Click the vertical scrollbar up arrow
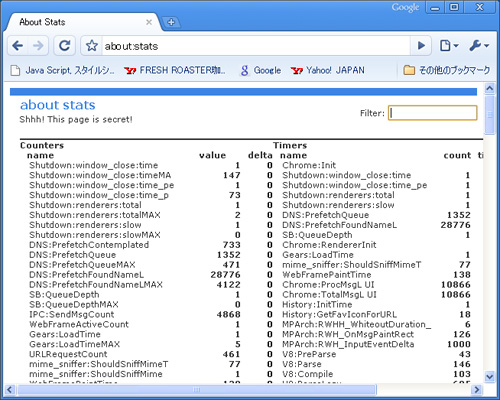The height and width of the screenshot is (400, 500). (489, 88)
